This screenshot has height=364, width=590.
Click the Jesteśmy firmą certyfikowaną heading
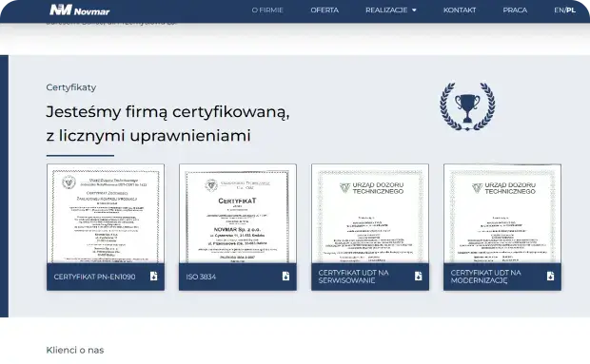tap(167, 124)
